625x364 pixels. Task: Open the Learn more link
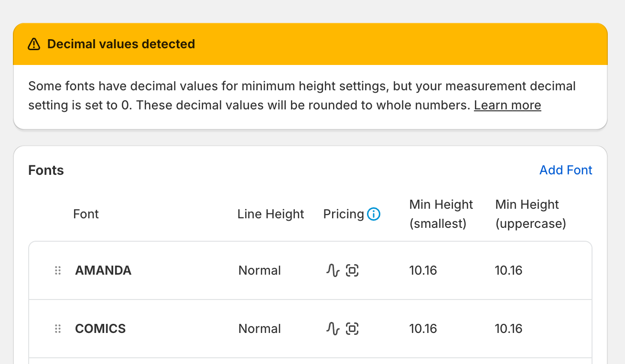point(507,106)
